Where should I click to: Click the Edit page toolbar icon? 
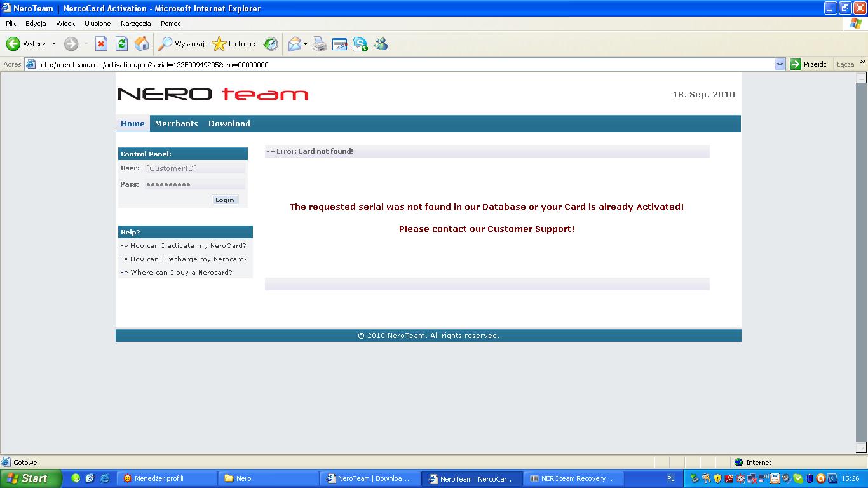pos(340,44)
